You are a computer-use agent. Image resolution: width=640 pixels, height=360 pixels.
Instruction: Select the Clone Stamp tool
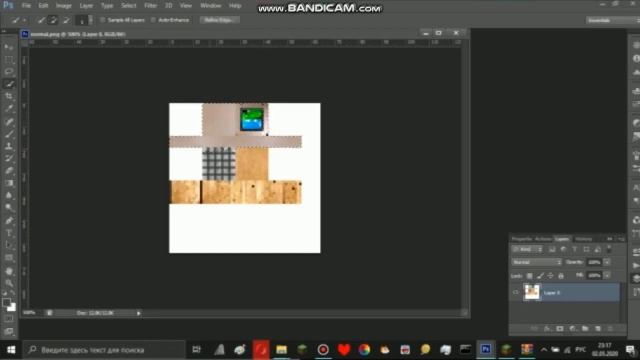(9, 146)
